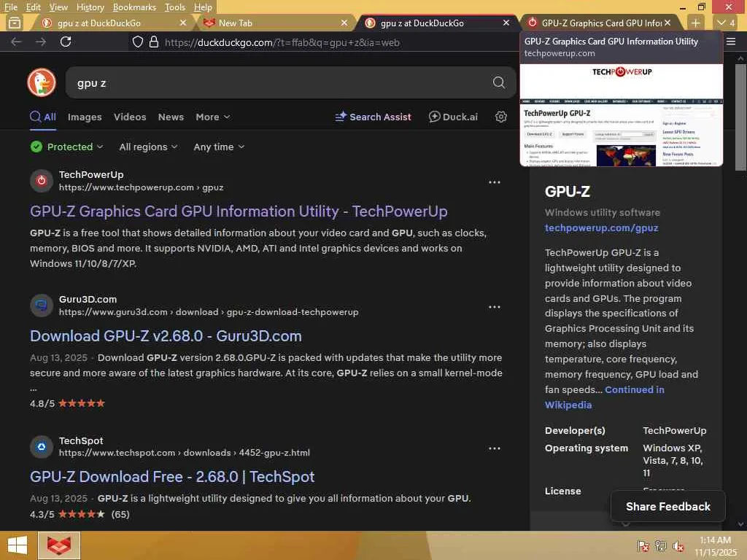Viewport: 747px width, 560px height.
Task: Select the All search tab
Action: 43,117
